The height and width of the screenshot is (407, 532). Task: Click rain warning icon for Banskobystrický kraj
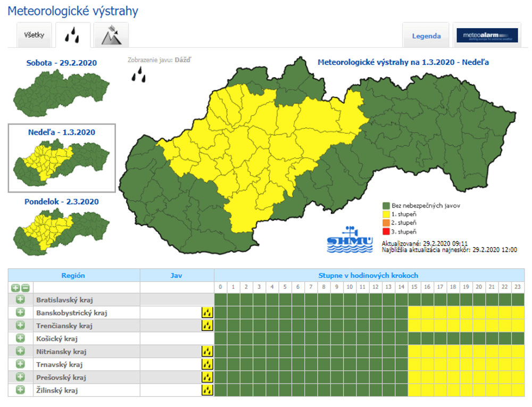click(x=207, y=313)
